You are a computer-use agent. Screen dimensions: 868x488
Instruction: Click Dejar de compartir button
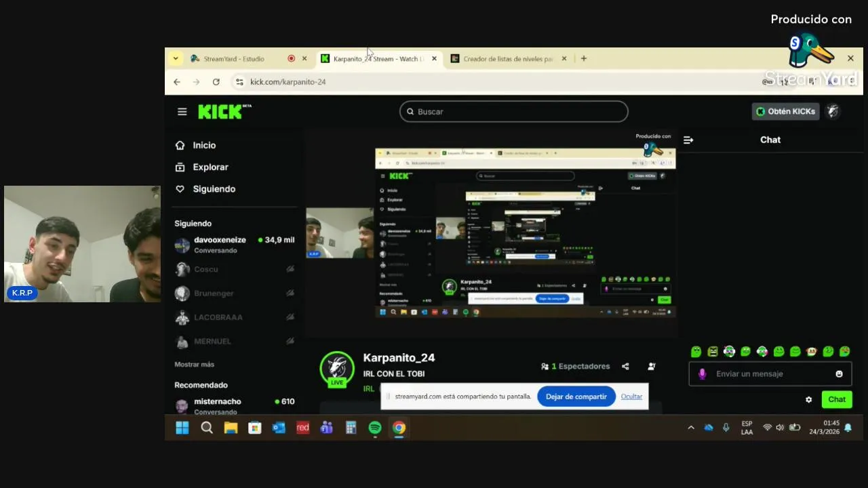click(576, 396)
